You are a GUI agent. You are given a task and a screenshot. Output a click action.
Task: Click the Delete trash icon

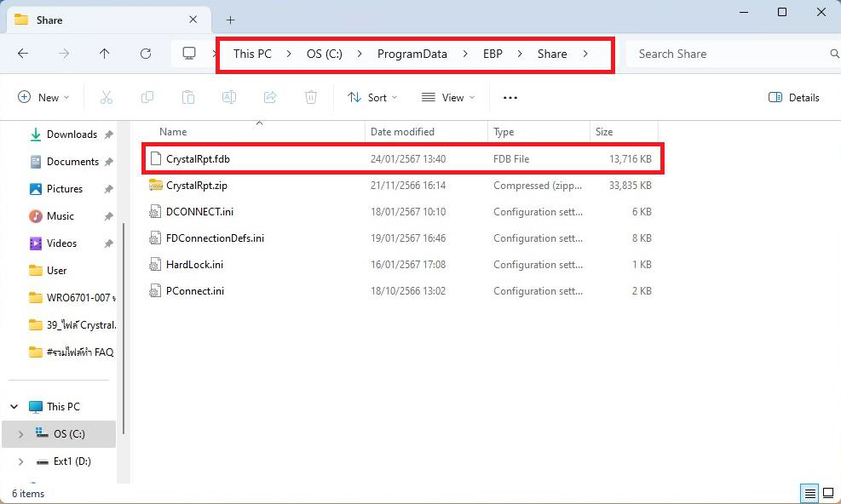click(x=311, y=98)
